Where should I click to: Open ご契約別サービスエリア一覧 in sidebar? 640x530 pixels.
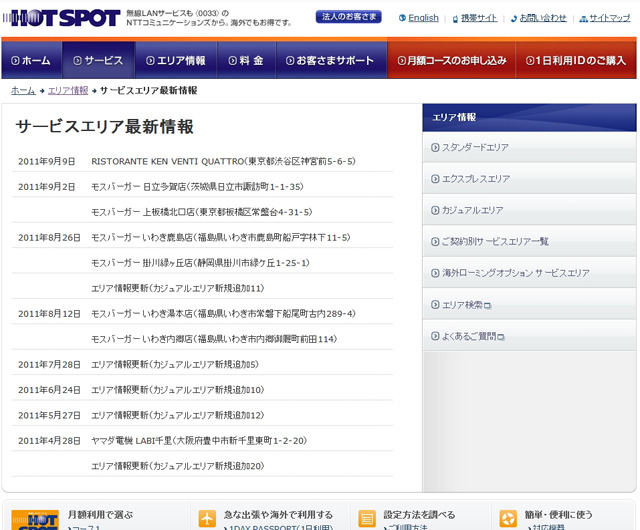point(529,242)
